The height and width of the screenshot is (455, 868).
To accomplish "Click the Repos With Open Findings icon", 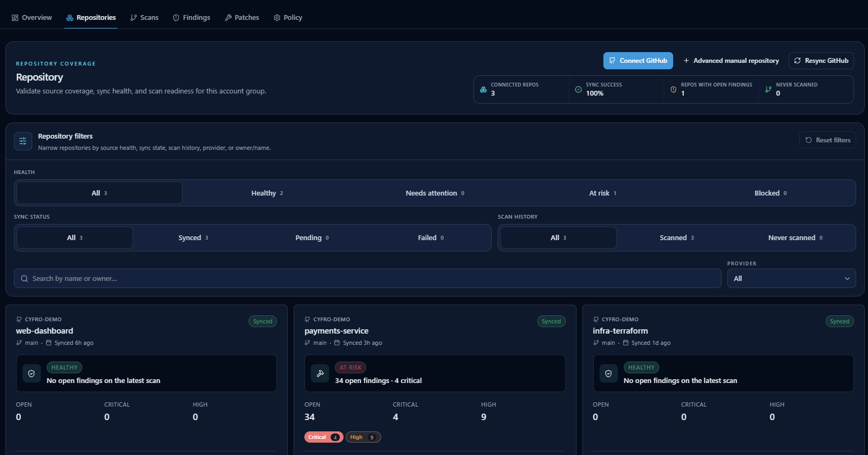I will tap(673, 90).
